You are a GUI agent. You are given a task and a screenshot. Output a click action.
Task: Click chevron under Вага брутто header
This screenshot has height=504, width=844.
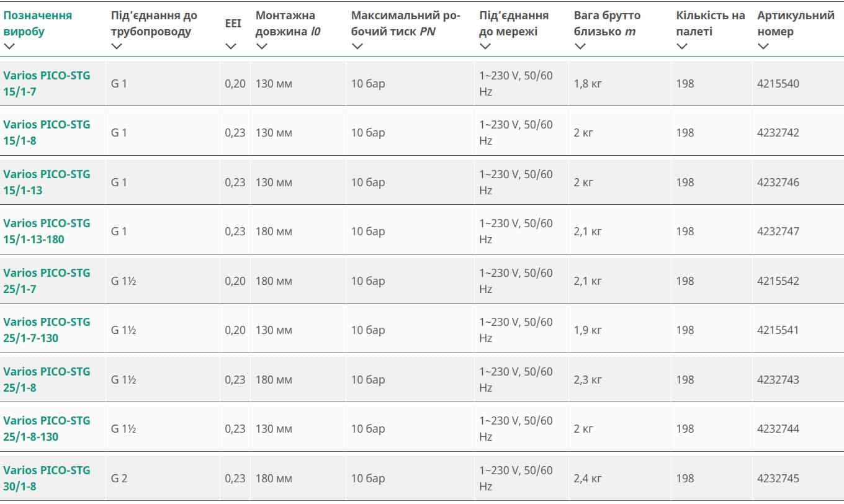tap(580, 46)
